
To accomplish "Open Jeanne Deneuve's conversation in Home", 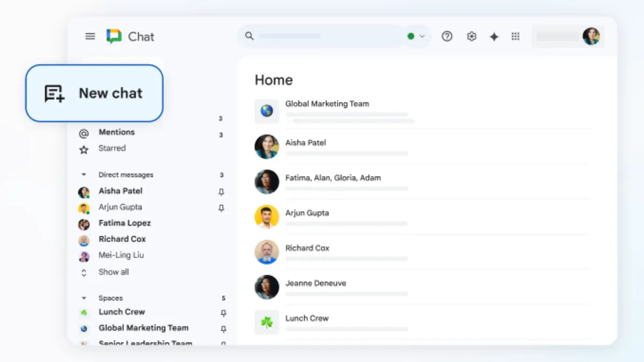I will pyautogui.click(x=422, y=287).
